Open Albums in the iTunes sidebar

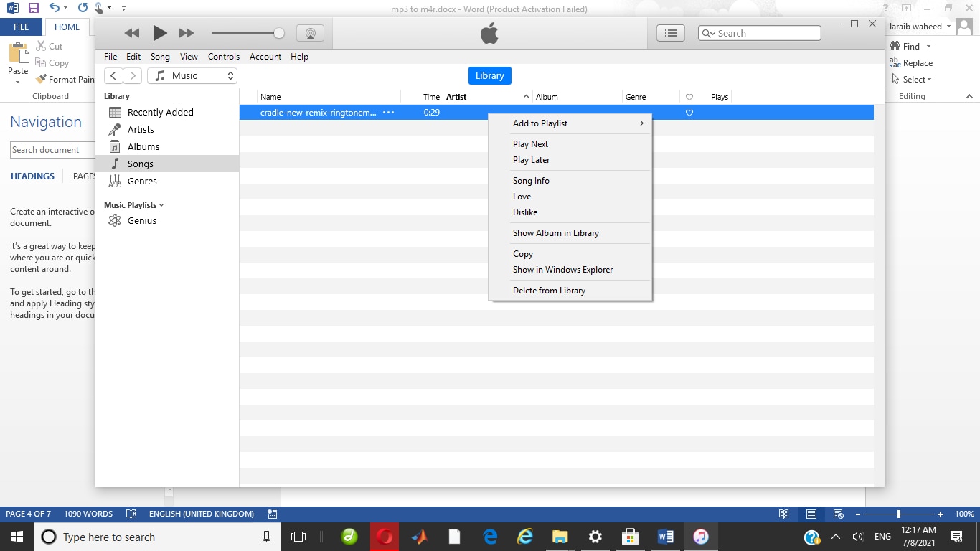[x=143, y=146]
